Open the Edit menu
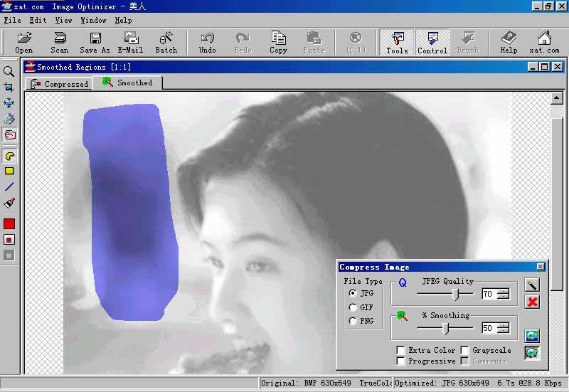569x392 pixels. (38, 21)
